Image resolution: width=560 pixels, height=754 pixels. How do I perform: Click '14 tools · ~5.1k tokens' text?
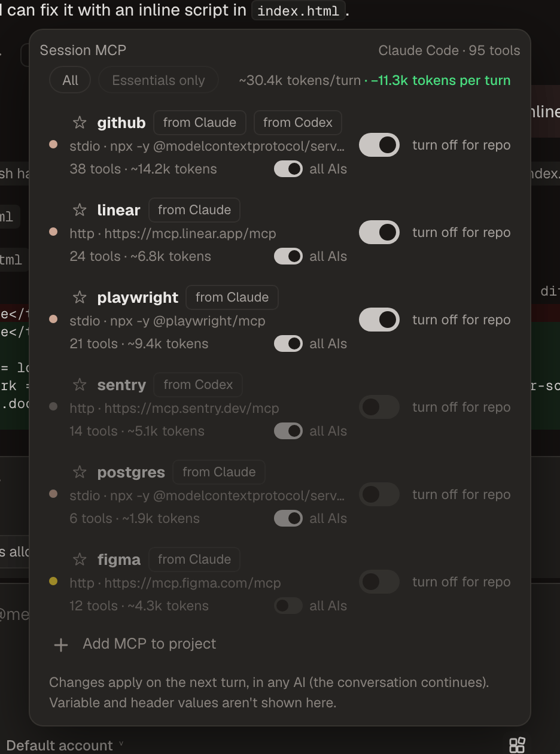[x=137, y=431]
